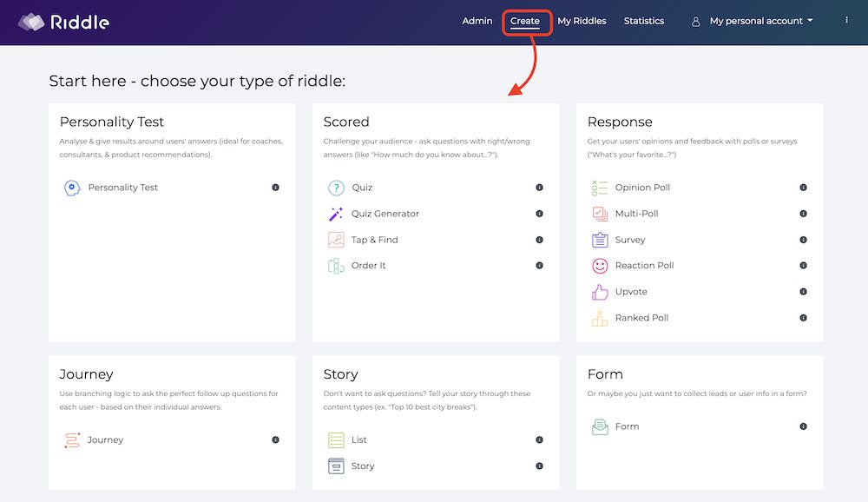
Task: Click the Order It icon
Action: (x=336, y=266)
